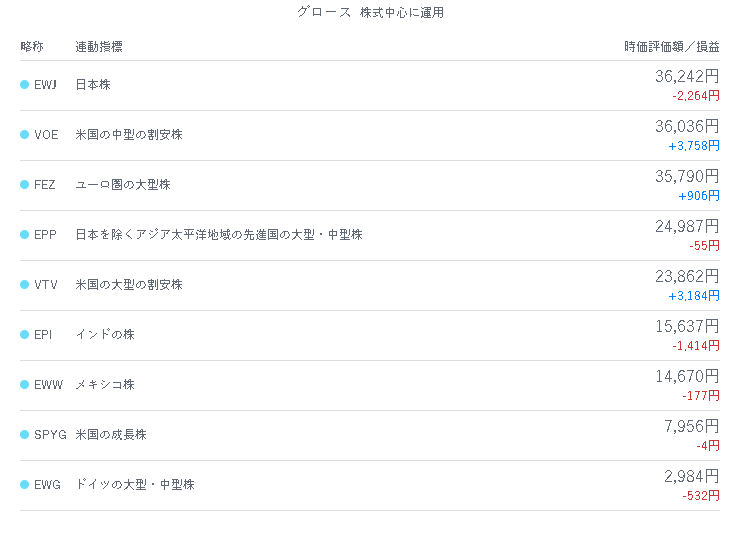Image resolution: width=742 pixels, height=533 pixels.
Task: Click the -2,264円 loss amount
Action: point(696,96)
